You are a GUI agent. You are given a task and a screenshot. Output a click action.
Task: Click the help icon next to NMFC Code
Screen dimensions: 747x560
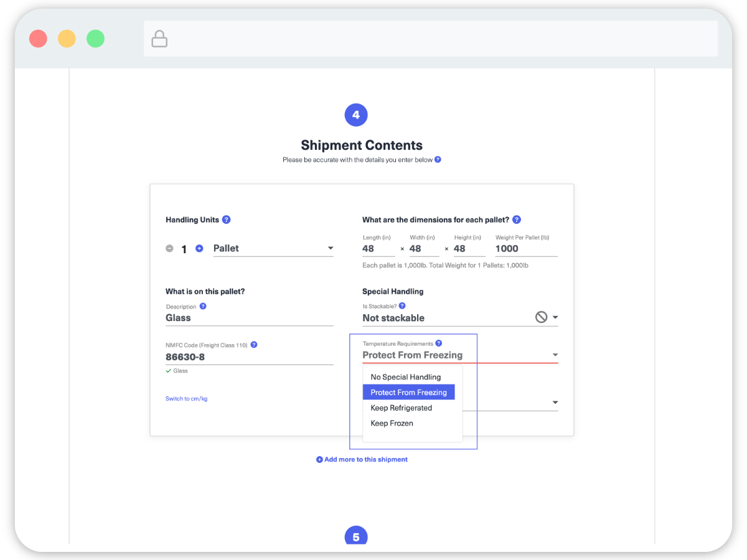coord(254,345)
